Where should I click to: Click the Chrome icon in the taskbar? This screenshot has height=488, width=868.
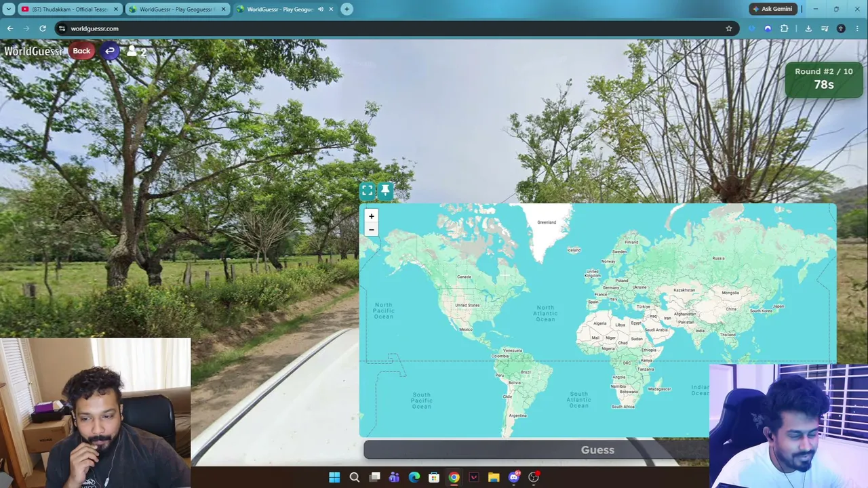[x=454, y=477]
